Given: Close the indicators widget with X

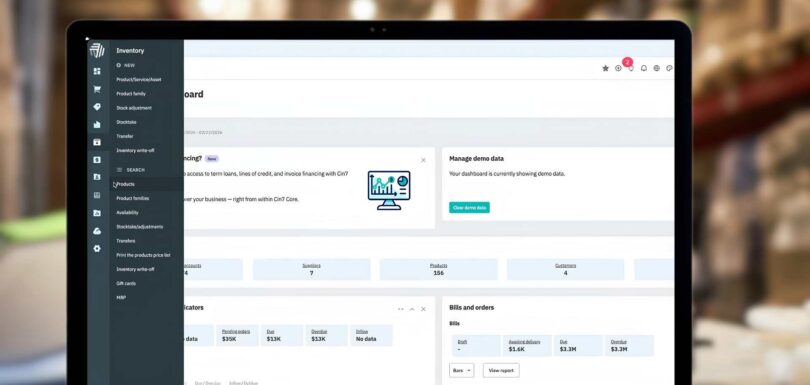Looking at the screenshot, I should [423, 309].
